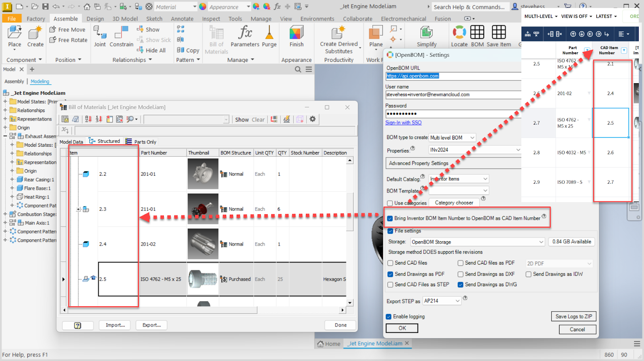Select the Joint tool
The height and width of the screenshot is (361, 644).
click(x=100, y=37)
